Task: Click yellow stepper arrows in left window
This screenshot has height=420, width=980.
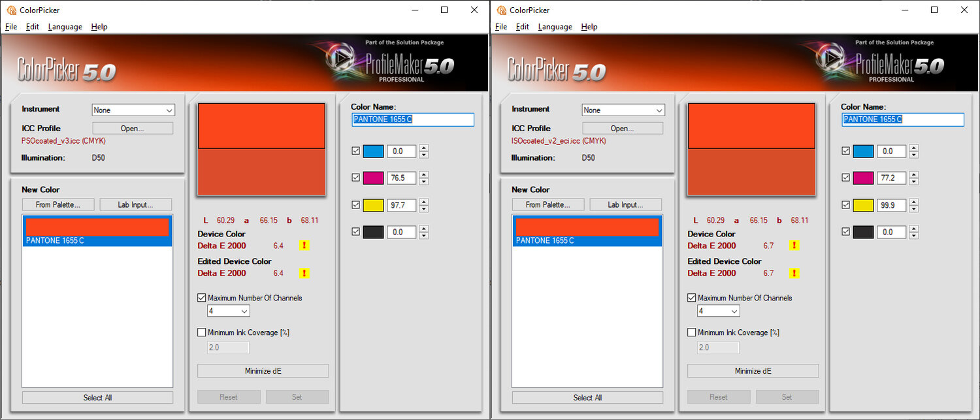Action: pos(424,205)
